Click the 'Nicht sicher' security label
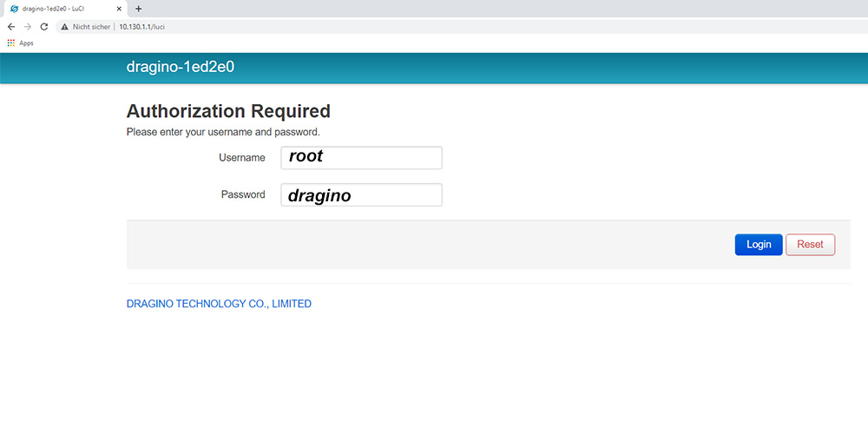The width and height of the screenshot is (868, 434). click(91, 27)
